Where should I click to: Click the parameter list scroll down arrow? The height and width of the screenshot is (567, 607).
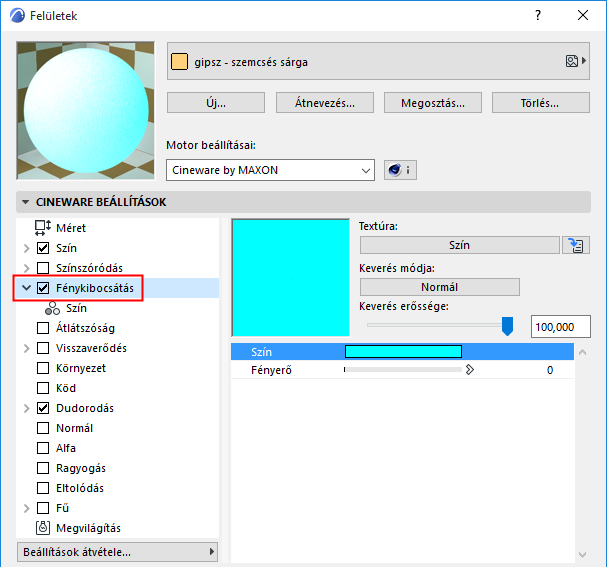click(x=582, y=555)
